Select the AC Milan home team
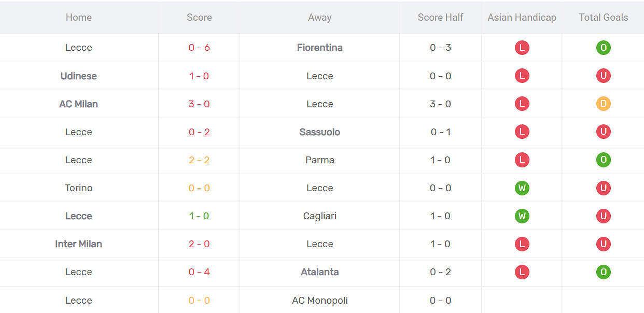This screenshot has width=644, height=313. 79,104
